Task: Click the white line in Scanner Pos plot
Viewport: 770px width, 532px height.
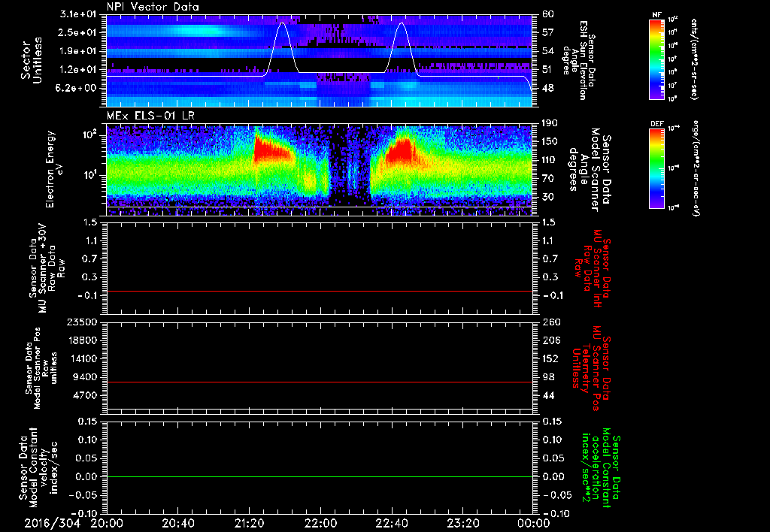Action: 320,409
